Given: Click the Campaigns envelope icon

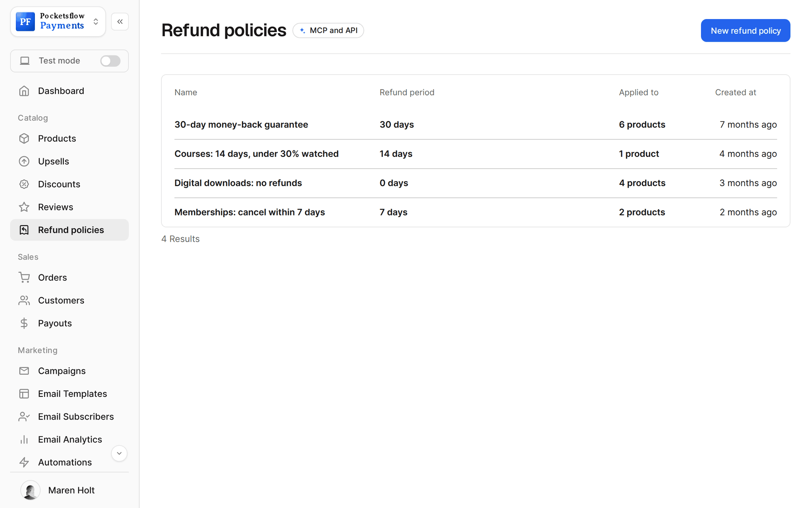Looking at the screenshot, I should 24,371.
